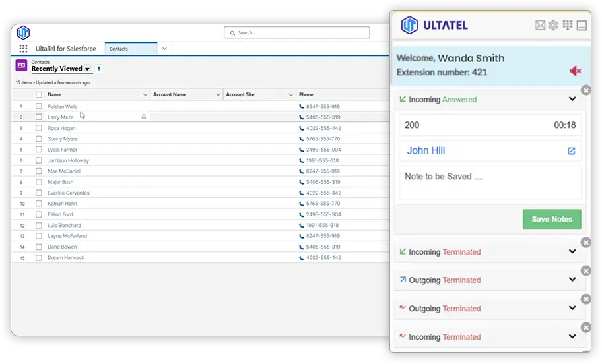The image size is (602, 364).
Task: Click phone icon next to Paislee Walls number
Action: click(x=302, y=106)
